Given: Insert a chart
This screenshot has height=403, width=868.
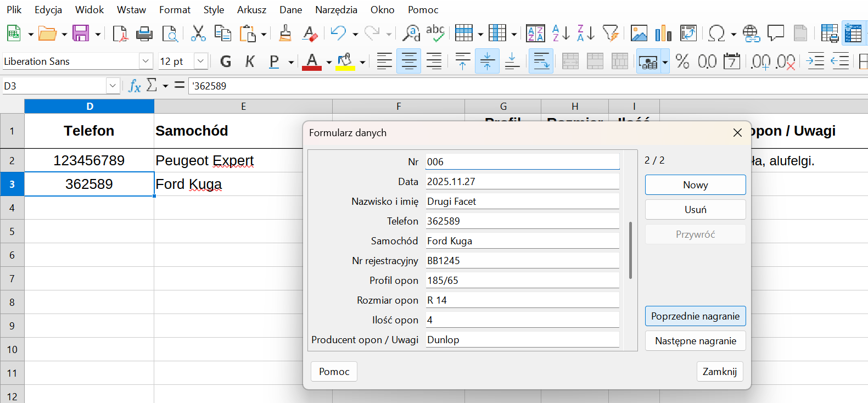Looking at the screenshot, I should coord(664,33).
